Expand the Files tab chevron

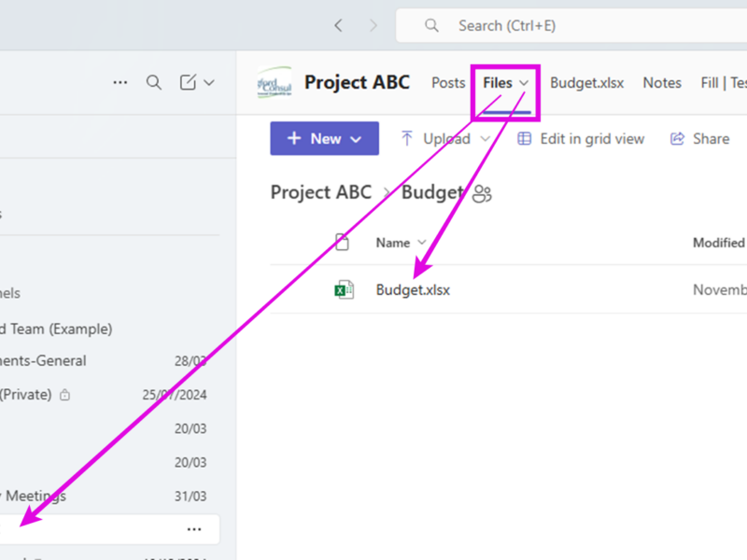coord(524,83)
